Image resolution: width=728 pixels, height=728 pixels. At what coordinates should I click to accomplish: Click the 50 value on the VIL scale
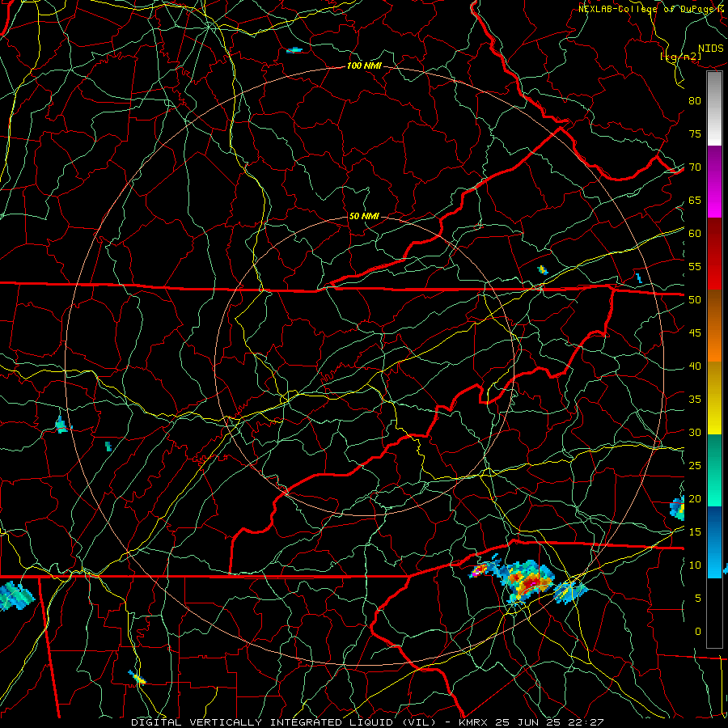(x=695, y=300)
